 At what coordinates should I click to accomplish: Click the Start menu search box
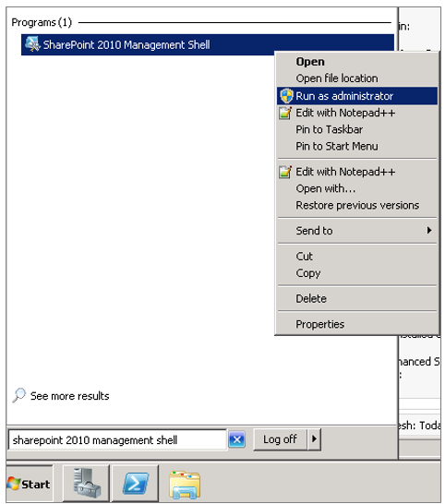[x=117, y=439]
